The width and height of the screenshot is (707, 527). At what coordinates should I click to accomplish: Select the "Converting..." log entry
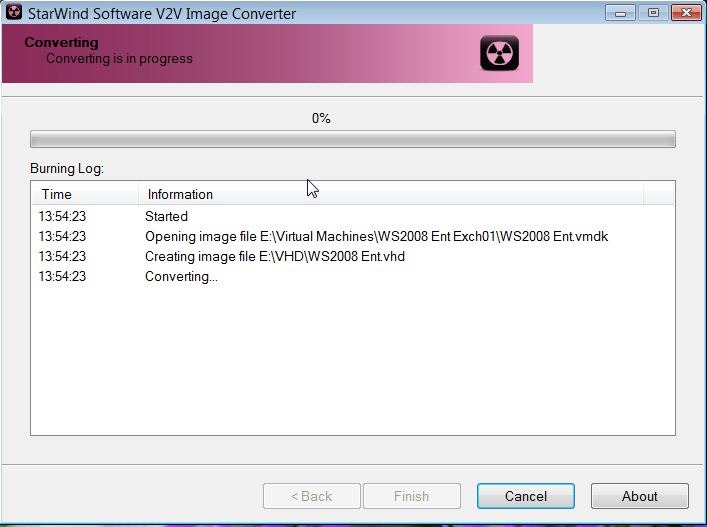[x=353, y=276]
